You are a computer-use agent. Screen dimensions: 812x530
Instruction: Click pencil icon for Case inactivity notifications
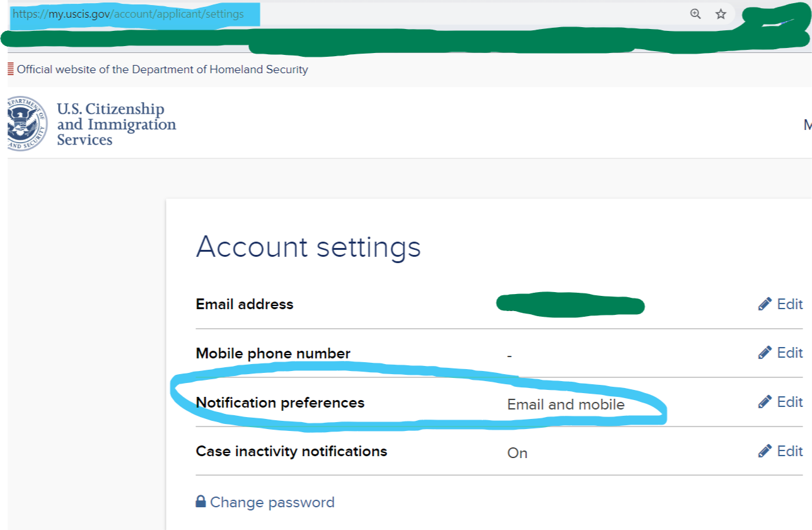click(765, 451)
